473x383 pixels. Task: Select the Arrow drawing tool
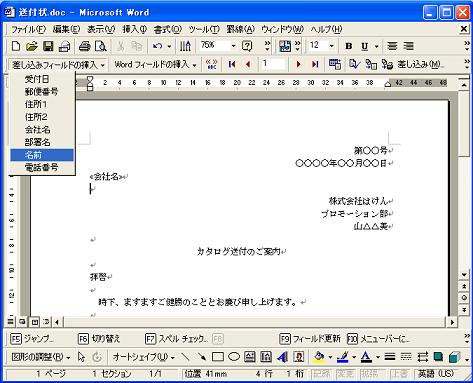pos(201,357)
